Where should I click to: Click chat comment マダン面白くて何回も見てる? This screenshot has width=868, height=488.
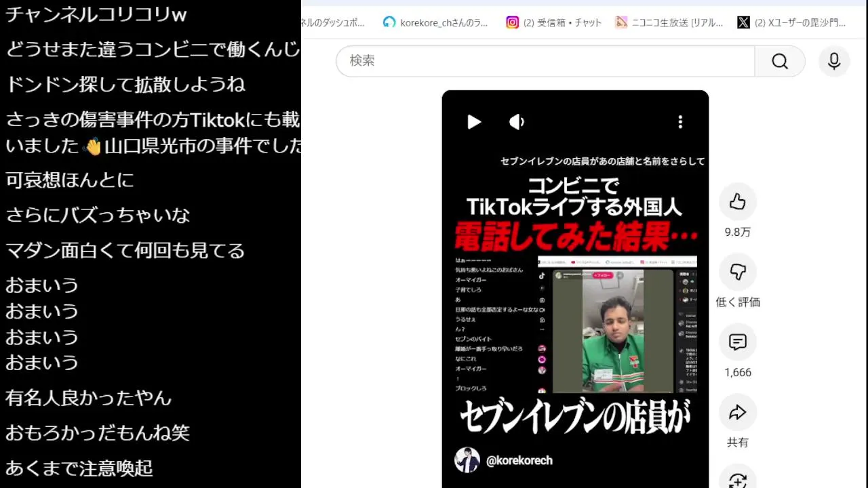pyautogui.click(x=125, y=250)
